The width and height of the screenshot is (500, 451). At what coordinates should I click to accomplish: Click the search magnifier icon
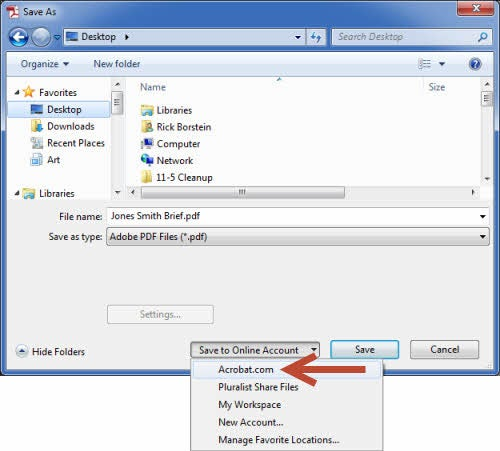pyautogui.click(x=482, y=37)
